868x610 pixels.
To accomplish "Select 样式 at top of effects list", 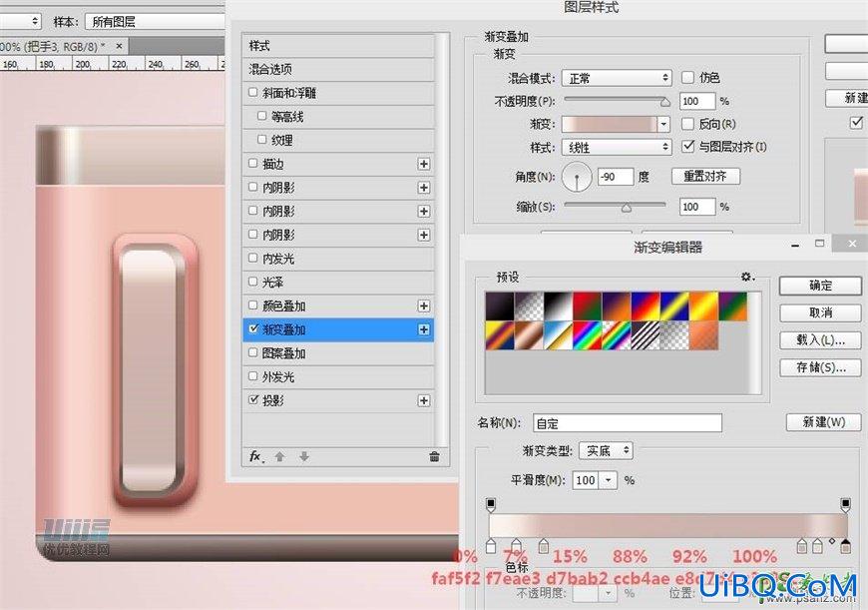I will point(338,46).
